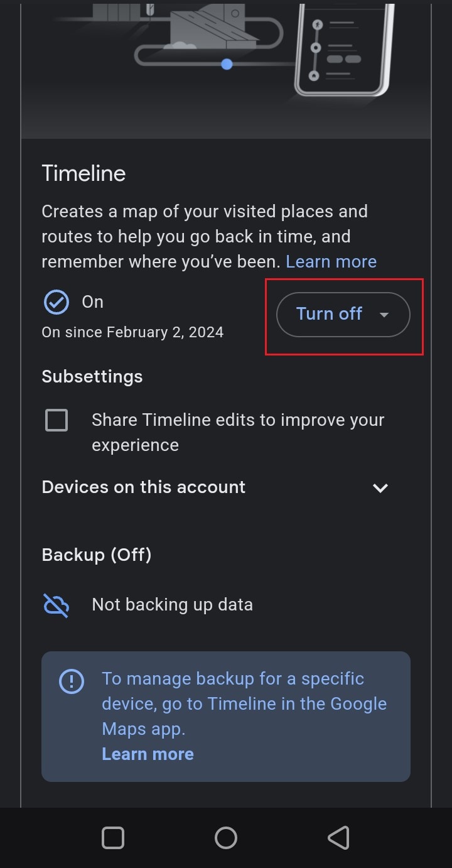The width and height of the screenshot is (452, 868).
Task: Check the Share Timeline edits checkbox
Action: pos(56,420)
